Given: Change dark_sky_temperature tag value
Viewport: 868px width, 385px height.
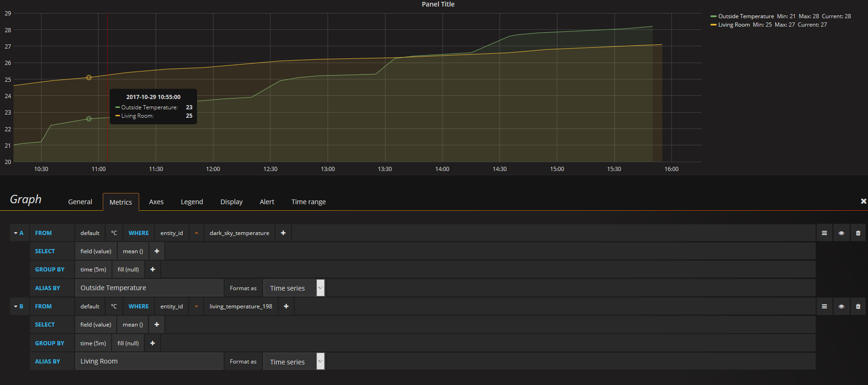Looking at the screenshot, I should click(240, 233).
